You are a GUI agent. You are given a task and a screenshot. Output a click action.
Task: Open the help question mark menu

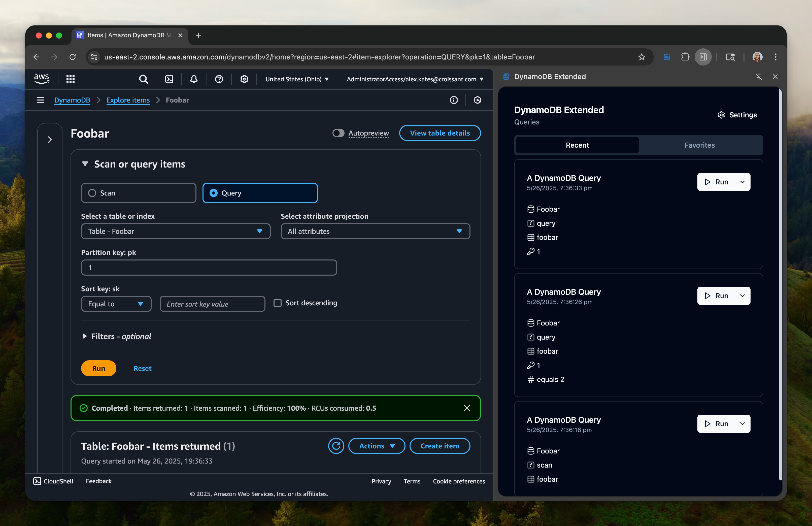[219, 79]
